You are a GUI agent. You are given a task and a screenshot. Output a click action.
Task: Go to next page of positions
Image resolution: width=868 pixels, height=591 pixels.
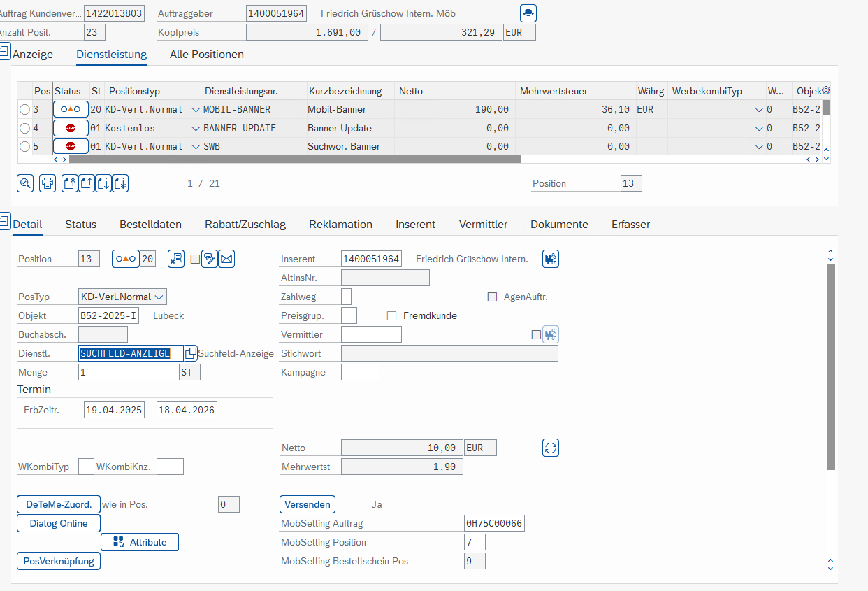coord(103,183)
